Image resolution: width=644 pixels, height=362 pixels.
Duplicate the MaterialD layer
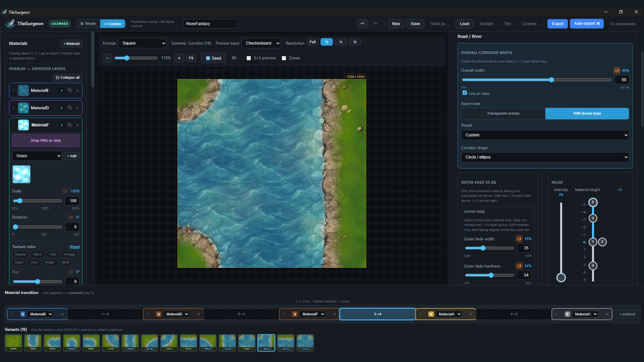(70, 108)
